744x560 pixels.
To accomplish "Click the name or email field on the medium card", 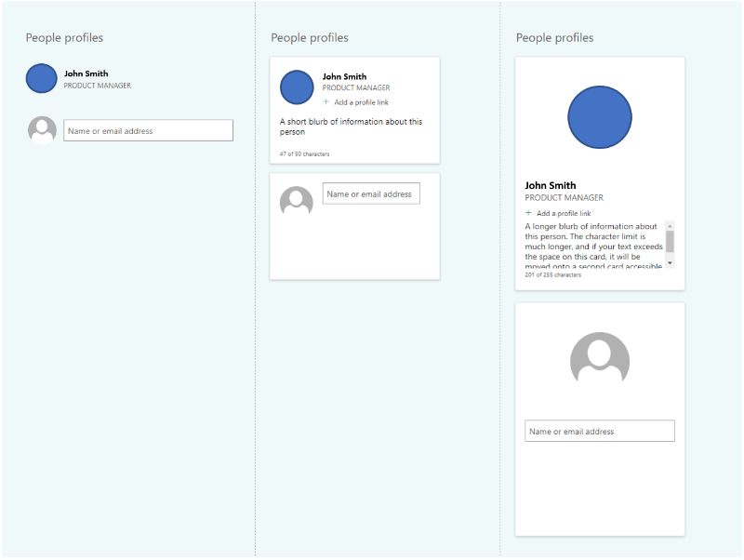I will click(x=371, y=193).
